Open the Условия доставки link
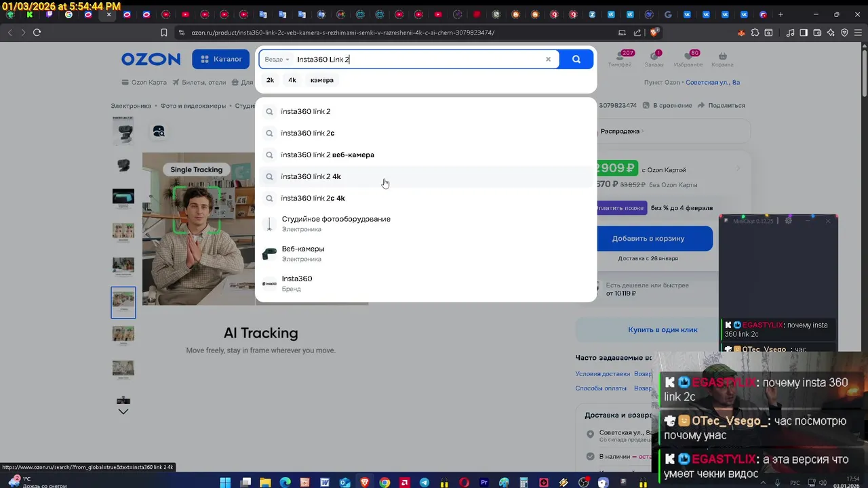 (603, 374)
